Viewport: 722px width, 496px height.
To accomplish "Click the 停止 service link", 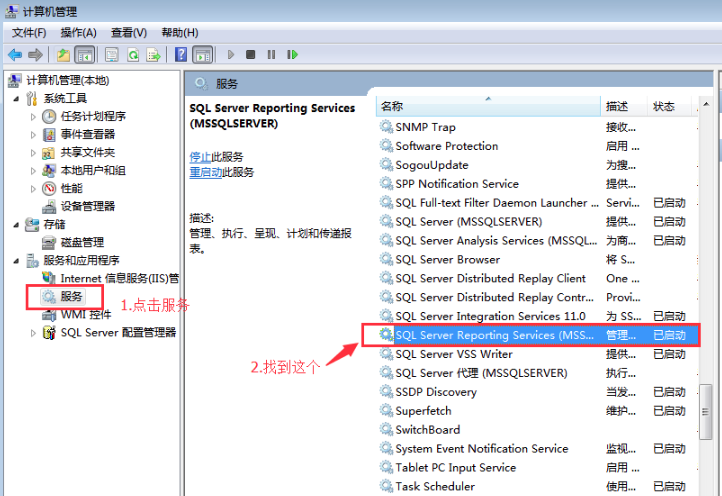I will 200,157.
